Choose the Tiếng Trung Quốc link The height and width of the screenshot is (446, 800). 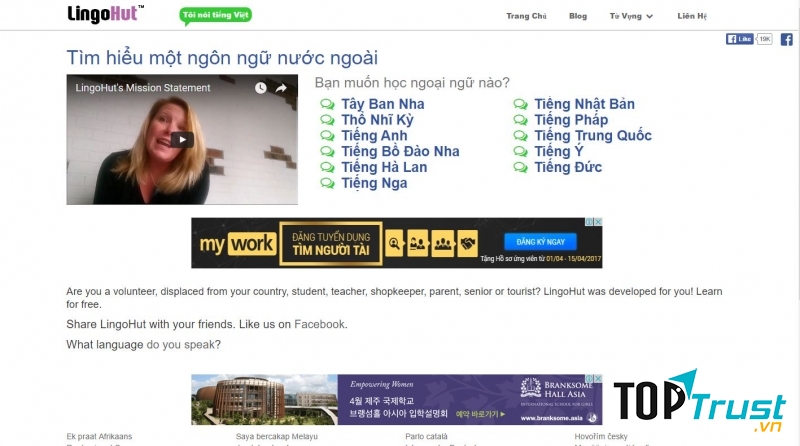(x=593, y=136)
